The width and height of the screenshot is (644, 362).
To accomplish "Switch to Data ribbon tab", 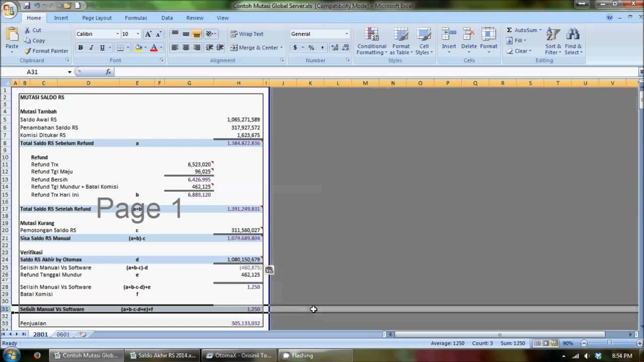I will 167,18.
